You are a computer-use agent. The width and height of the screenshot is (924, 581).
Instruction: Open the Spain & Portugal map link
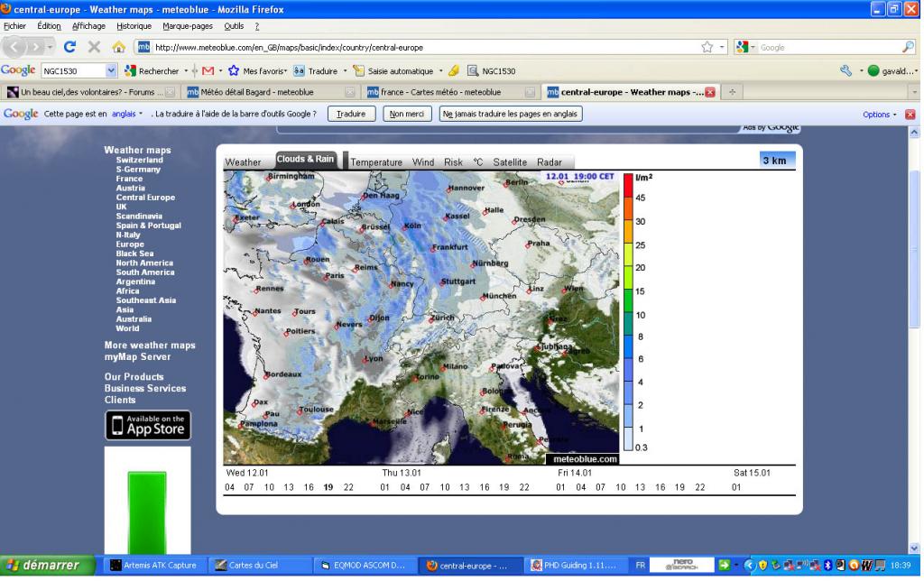(149, 226)
